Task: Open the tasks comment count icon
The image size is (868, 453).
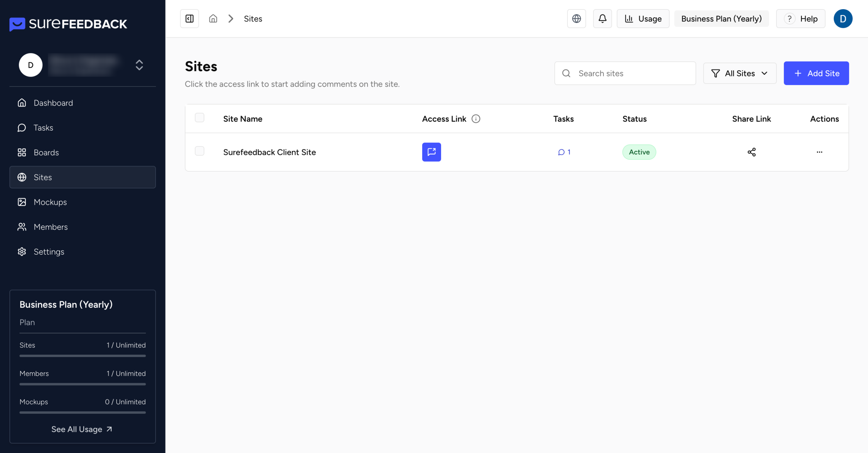Action: tap(564, 152)
